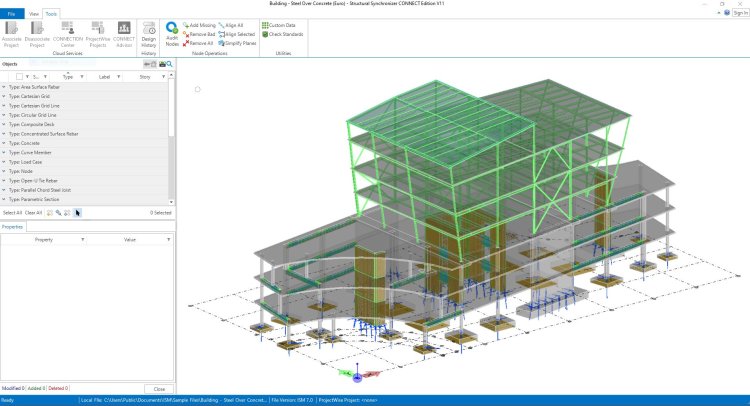Viewport: 750px width, 406px height.
Task: Switch to the View ribbon tab
Action: point(34,14)
